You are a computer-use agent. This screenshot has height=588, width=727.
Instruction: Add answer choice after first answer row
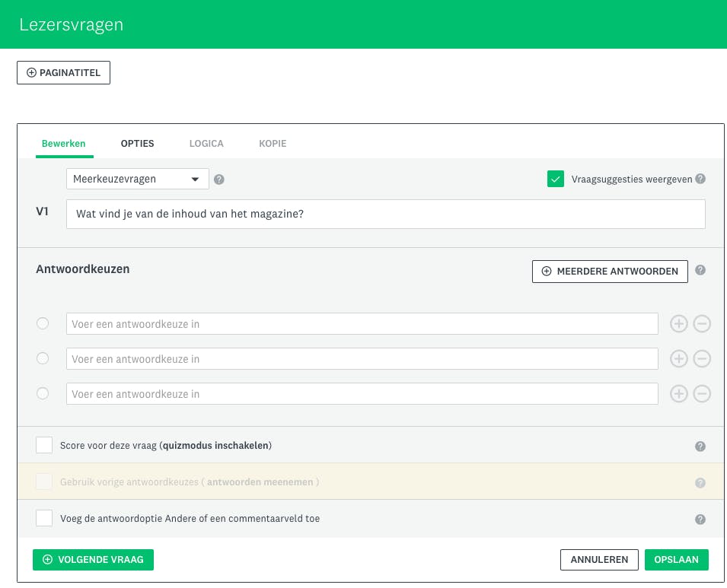click(x=678, y=324)
